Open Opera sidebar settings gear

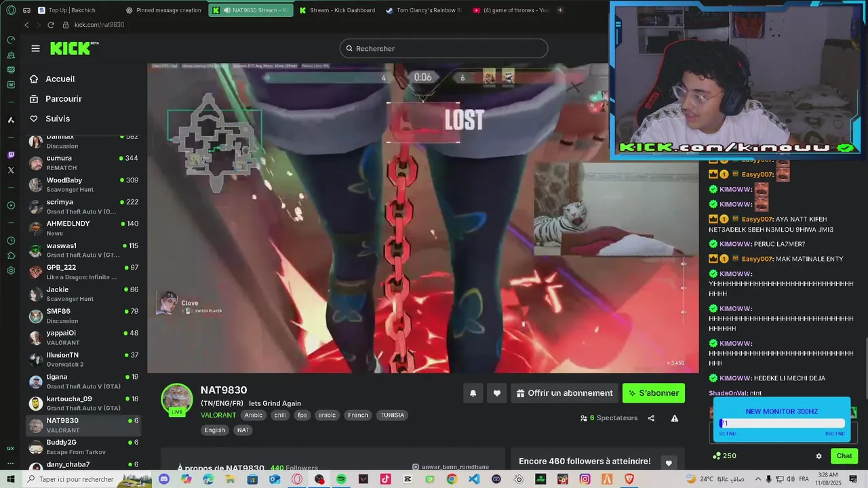(x=11, y=270)
